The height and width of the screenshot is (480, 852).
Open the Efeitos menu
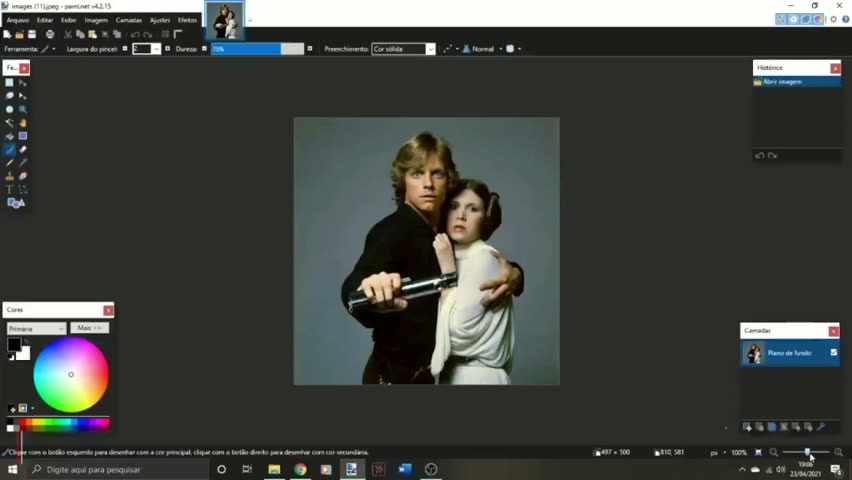click(187, 20)
